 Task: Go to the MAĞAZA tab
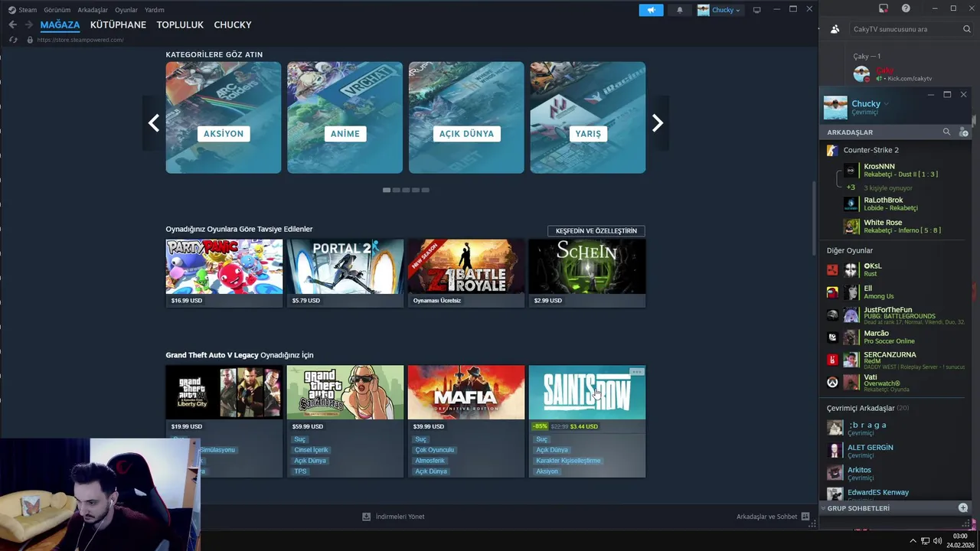click(60, 24)
